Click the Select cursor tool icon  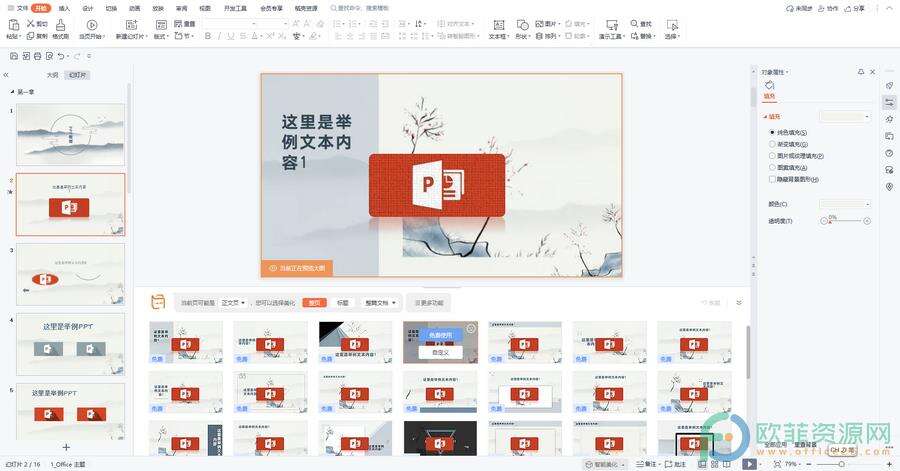point(672,25)
